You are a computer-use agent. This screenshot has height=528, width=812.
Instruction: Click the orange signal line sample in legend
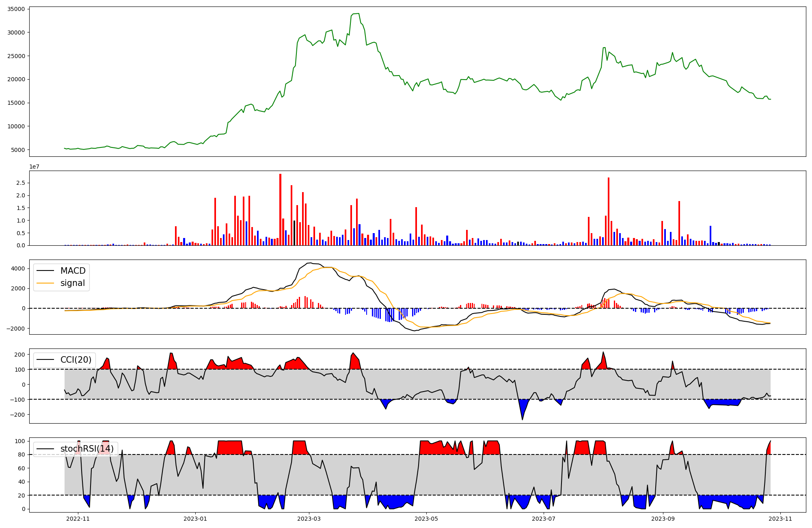coord(45,283)
